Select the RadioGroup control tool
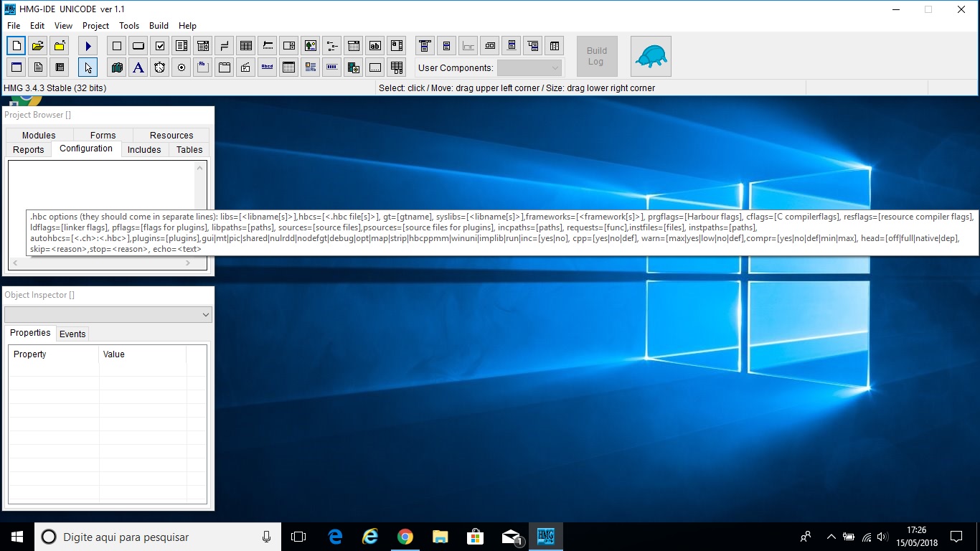 [182, 67]
